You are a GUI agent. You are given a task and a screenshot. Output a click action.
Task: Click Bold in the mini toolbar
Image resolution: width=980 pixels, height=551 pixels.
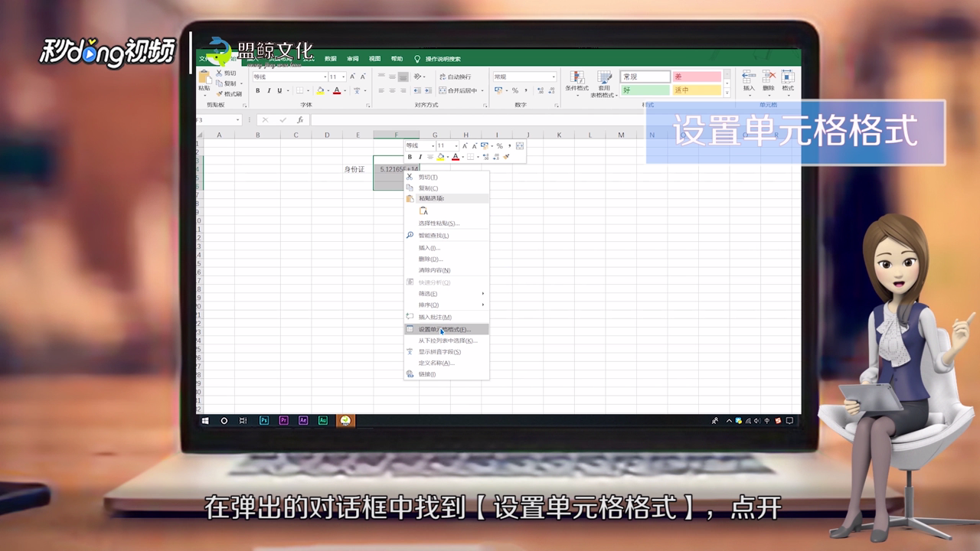point(410,157)
